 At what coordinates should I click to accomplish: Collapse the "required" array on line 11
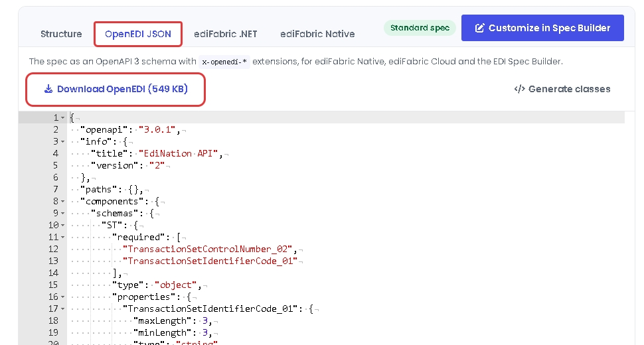pyautogui.click(x=63, y=237)
